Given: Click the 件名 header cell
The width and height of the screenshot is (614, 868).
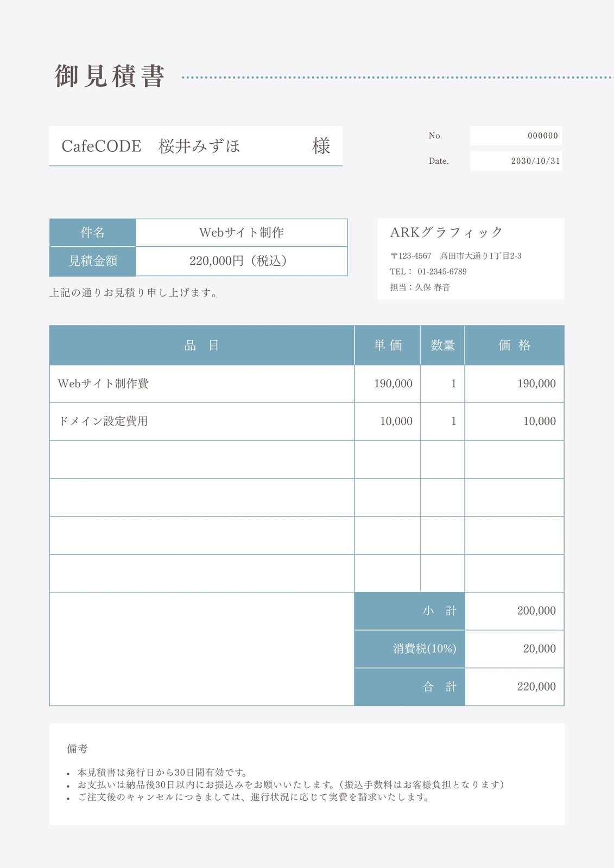Looking at the screenshot, I should 93,233.
